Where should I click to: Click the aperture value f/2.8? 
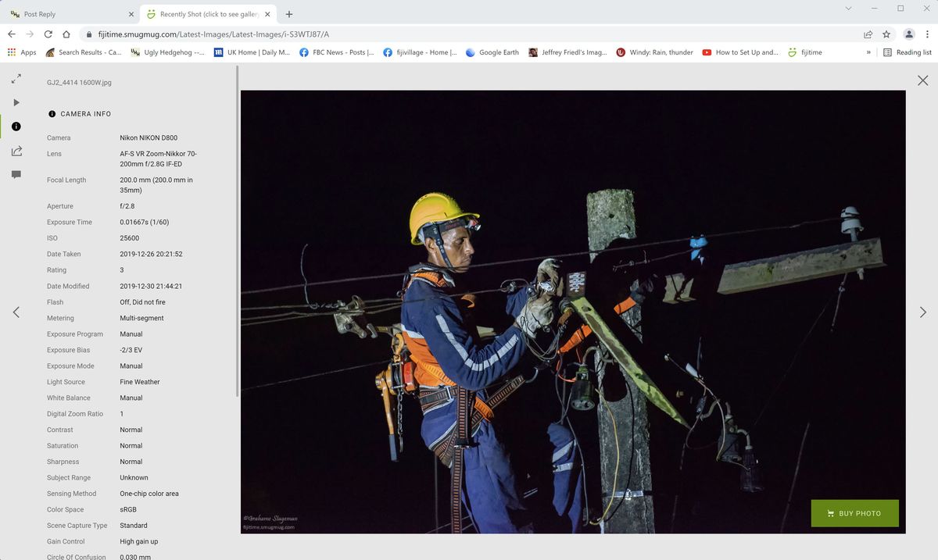pos(128,206)
